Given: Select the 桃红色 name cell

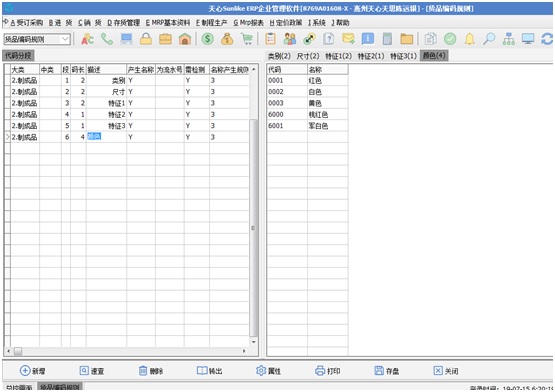Looking at the screenshot, I should (x=328, y=114).
